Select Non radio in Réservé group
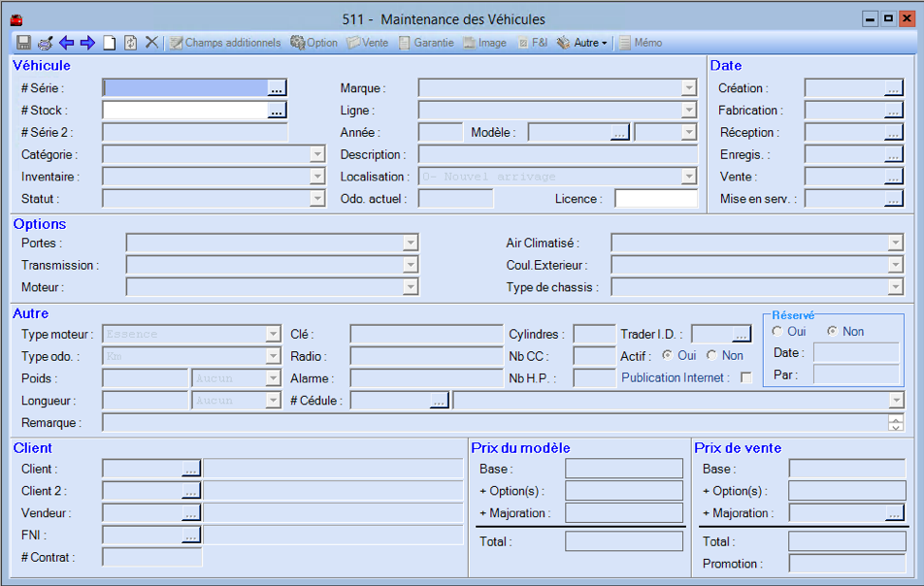 pyautogui.click(x=832, y=331)
